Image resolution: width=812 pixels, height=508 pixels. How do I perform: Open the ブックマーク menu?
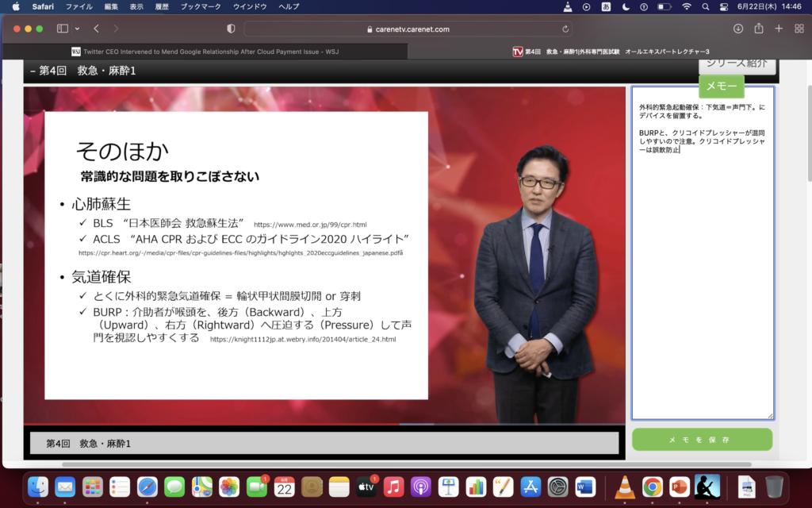pyautogui.click(x=200, y=6)
